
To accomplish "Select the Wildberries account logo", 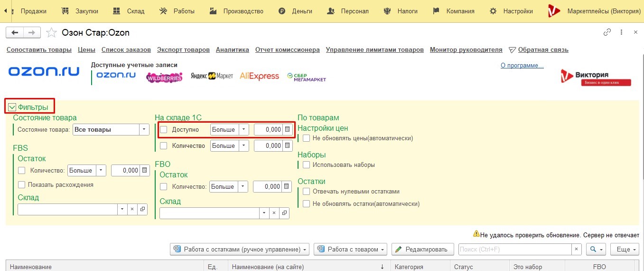I will tap(164, 77).
